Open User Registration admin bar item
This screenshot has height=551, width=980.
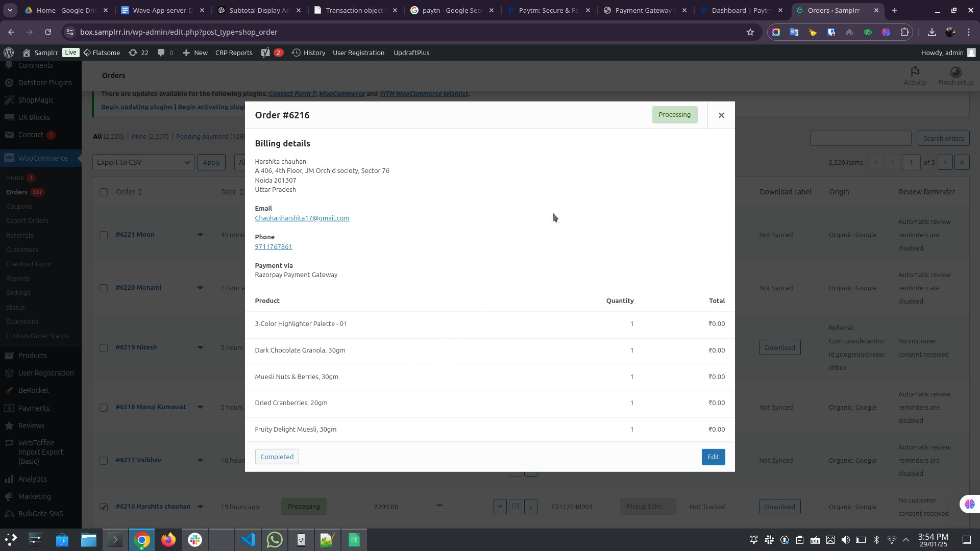tap(358, 53)
